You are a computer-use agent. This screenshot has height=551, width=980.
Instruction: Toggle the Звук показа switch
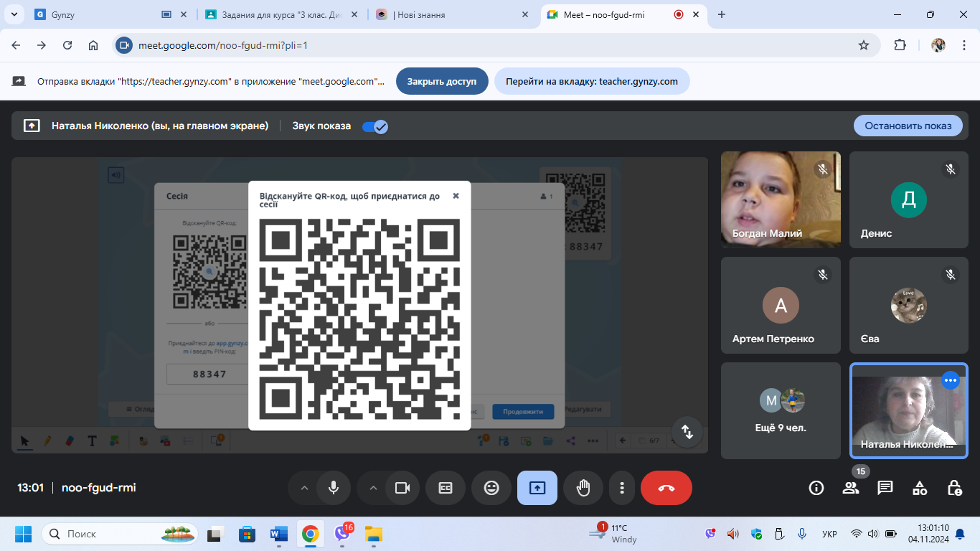coord(374,126)
